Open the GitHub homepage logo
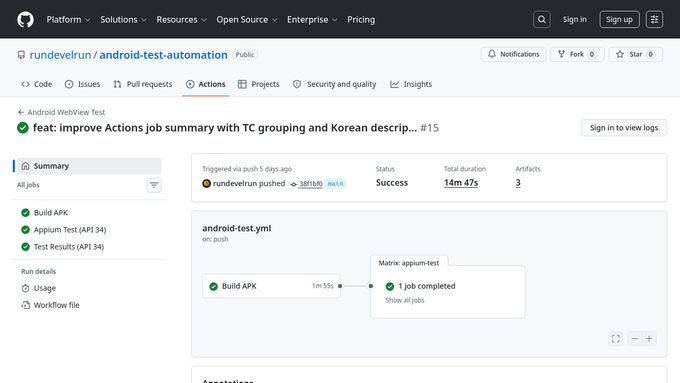 pyautogui.click(x=25, y=20)
